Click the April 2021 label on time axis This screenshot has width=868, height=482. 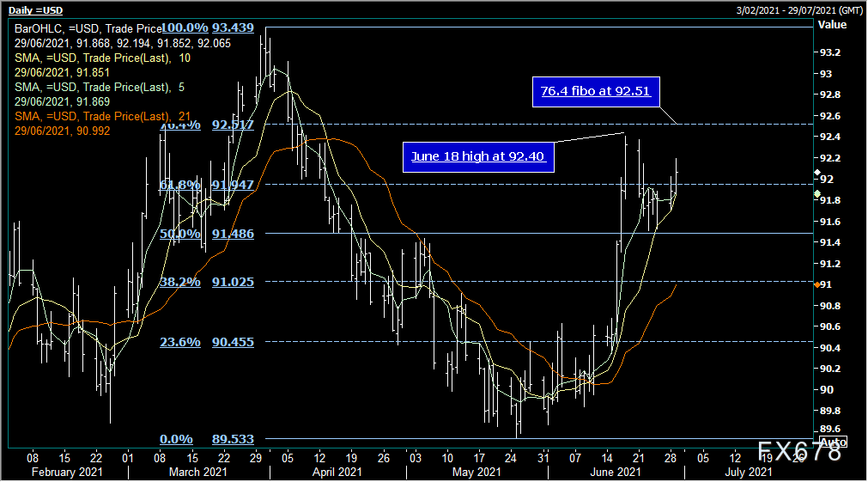coord(337,472)
